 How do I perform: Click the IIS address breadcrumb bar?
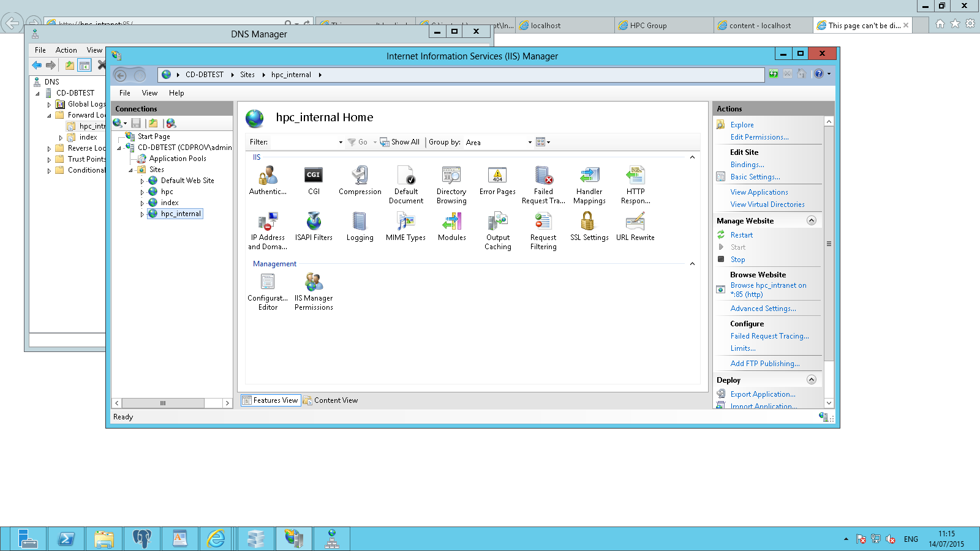coord(461,75)
